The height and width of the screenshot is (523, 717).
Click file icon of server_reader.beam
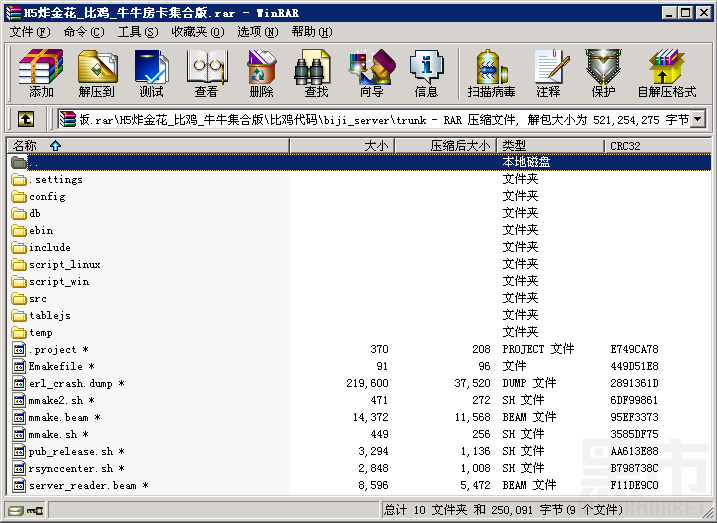click(19, 485)
